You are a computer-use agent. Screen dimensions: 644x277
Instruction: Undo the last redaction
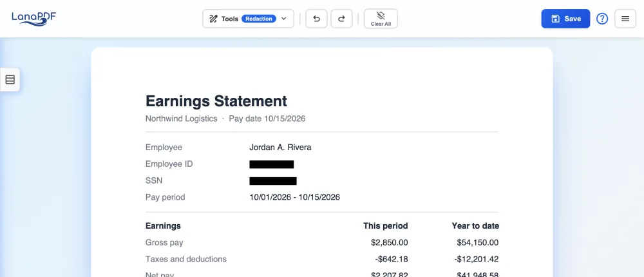pos(316,19)
